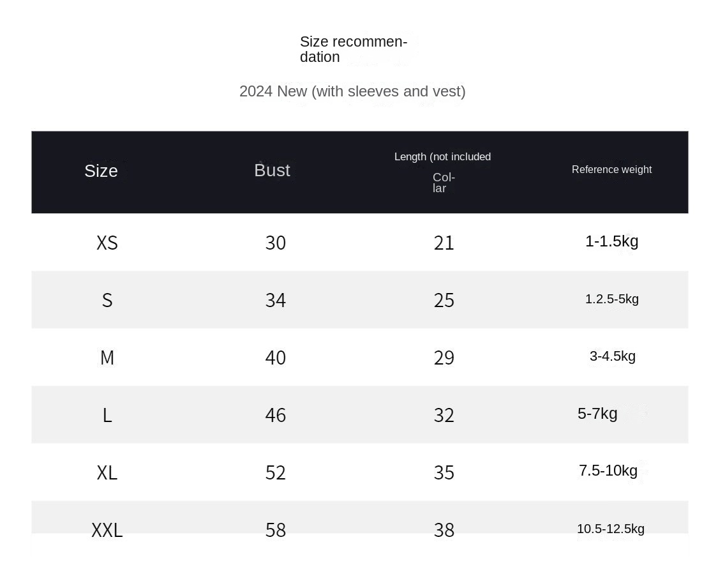Click the 'Bust' column header

(272, 170)
